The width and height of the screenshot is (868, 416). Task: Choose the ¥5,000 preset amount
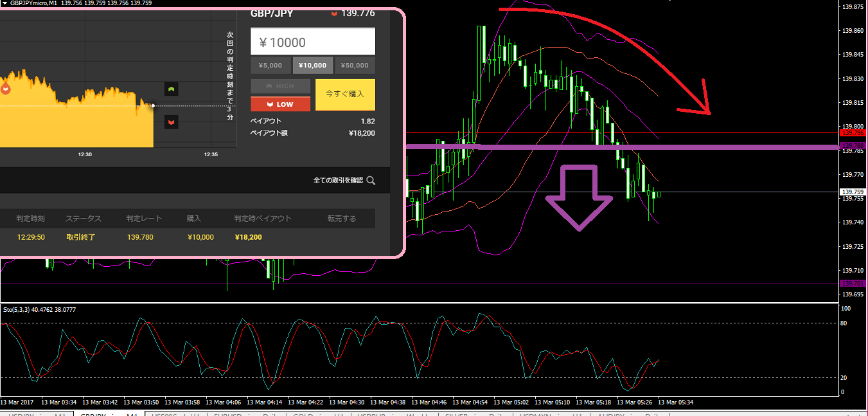pos(270,65)
